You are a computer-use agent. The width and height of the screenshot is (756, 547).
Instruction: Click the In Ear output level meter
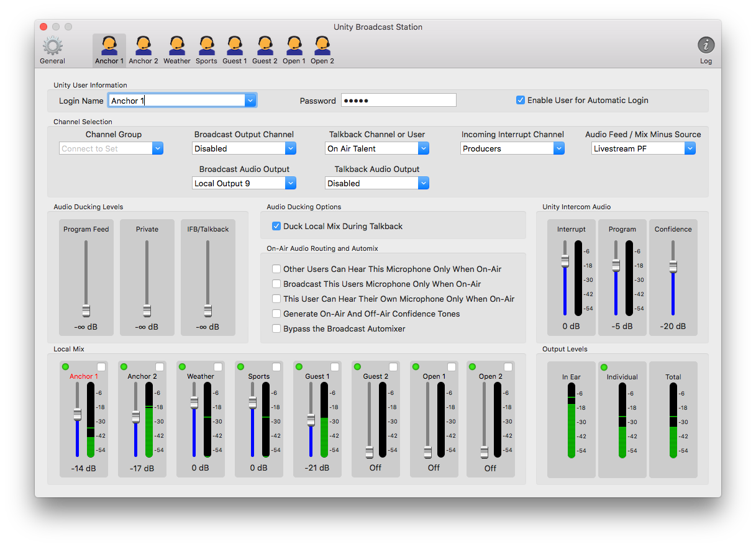point(572,420)
